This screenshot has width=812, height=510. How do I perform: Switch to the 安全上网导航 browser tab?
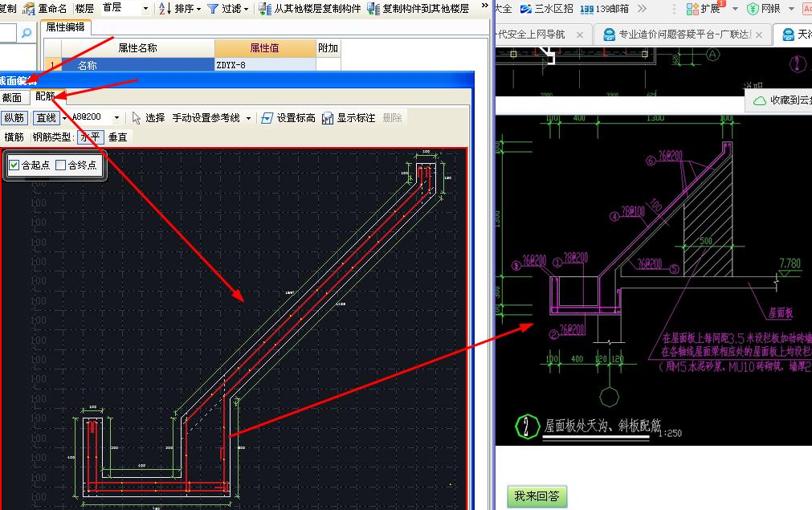(x=540, y=35)
